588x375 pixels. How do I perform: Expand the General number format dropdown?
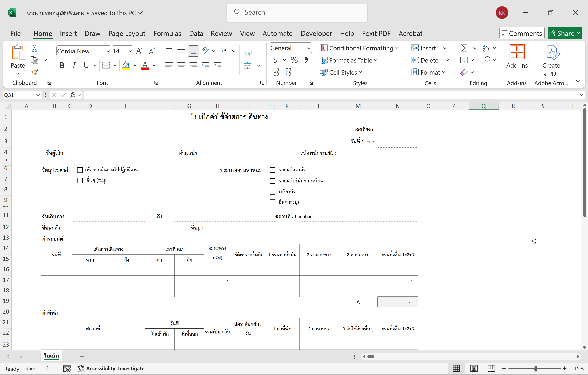point(309,48)
